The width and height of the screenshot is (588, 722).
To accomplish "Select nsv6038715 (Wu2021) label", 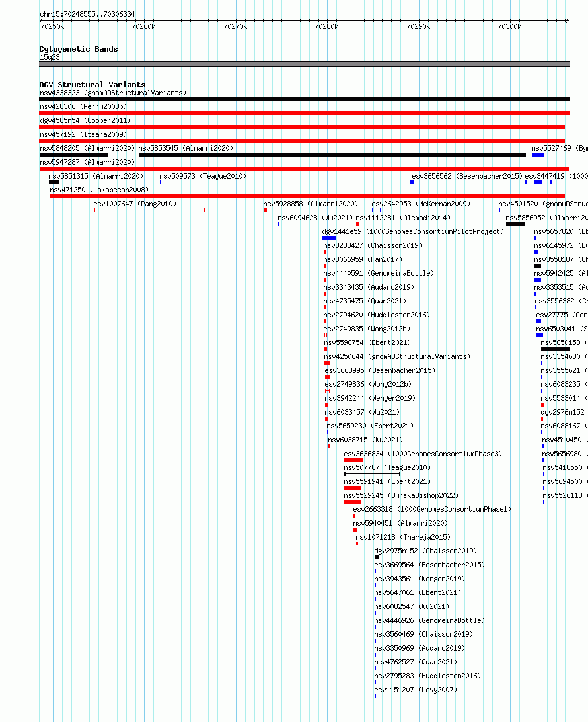I will point(365,439).
